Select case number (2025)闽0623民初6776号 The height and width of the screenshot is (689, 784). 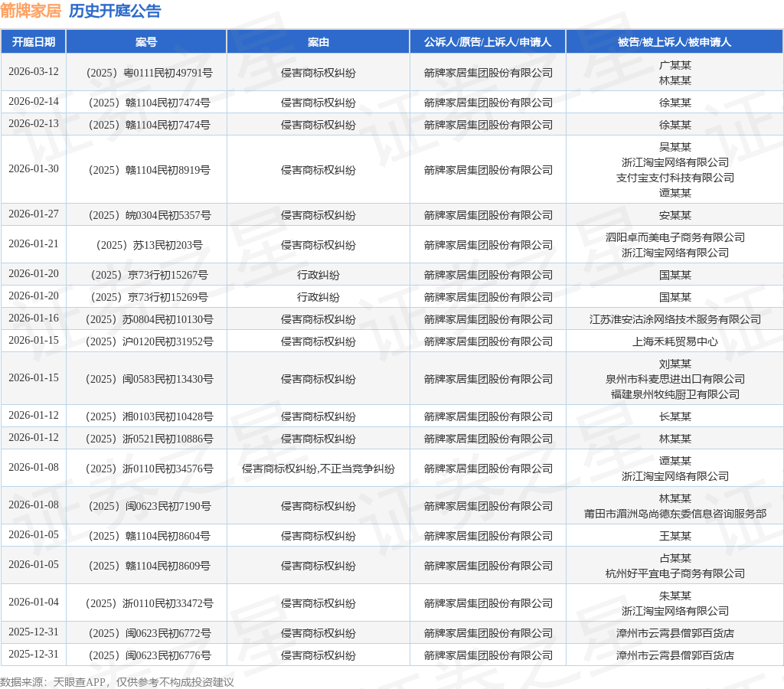click(149, 655)
